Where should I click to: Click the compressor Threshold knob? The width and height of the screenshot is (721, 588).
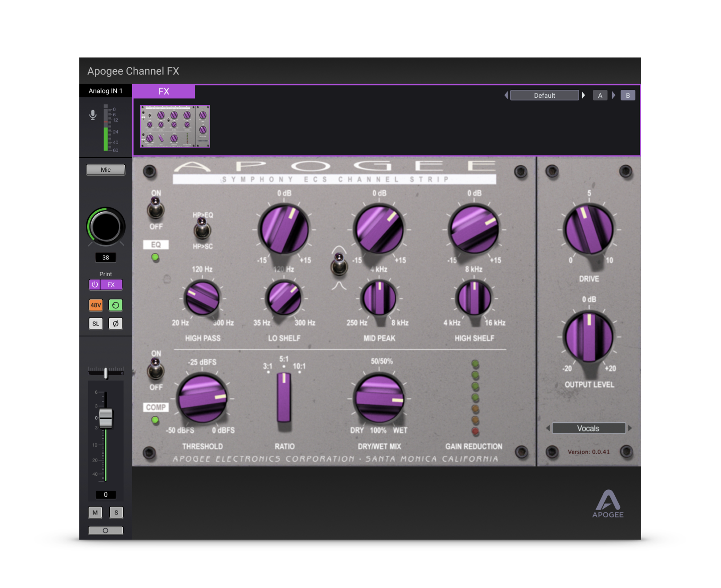pyautogui.click(x=202, y=399)
